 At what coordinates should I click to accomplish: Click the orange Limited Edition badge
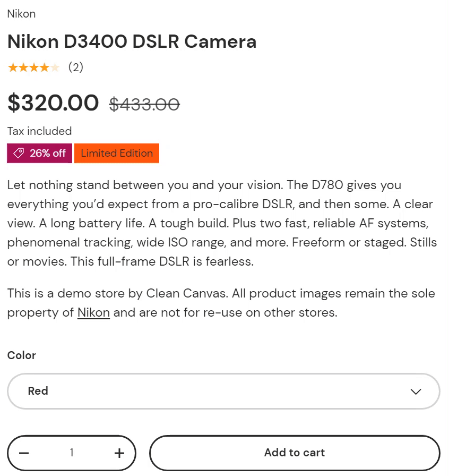point(117,154)
